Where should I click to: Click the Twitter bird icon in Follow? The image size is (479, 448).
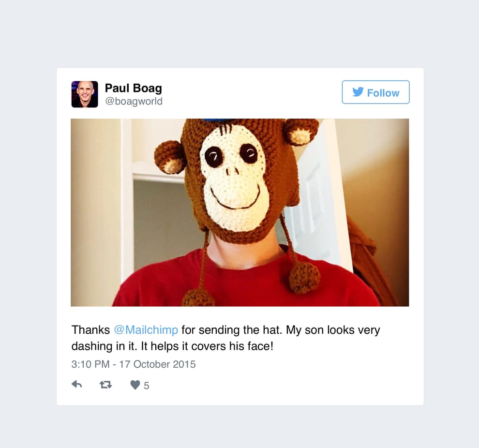358,92
